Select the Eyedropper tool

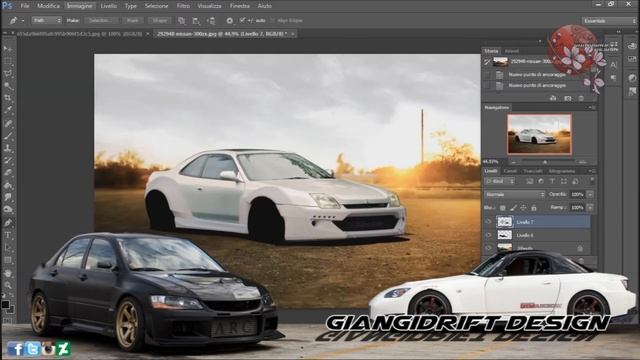click(8, 111)
